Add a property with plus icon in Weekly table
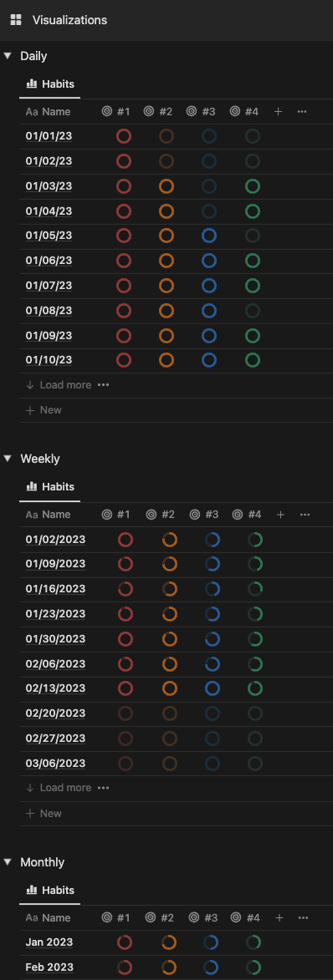The width and height of the screenshot is (333, 980). pyautogui.click(x=281, y=515)
